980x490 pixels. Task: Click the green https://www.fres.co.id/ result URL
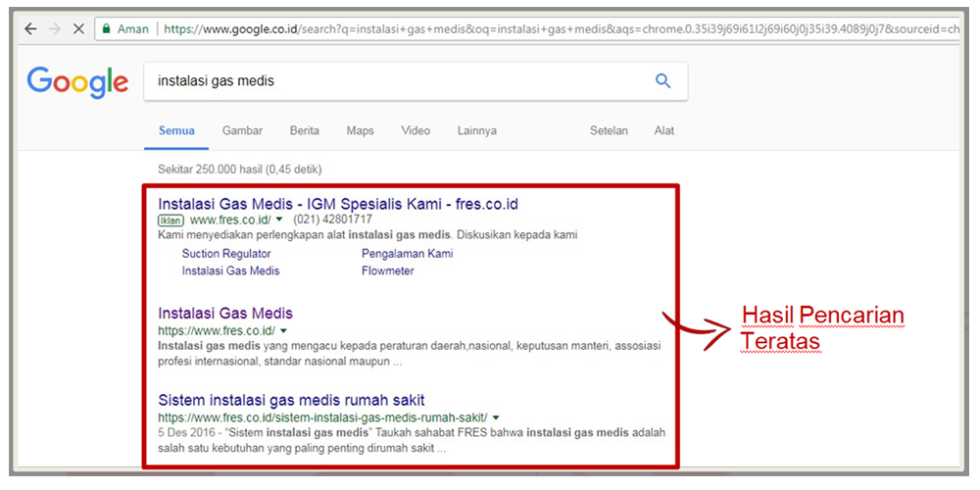point(217,330)
